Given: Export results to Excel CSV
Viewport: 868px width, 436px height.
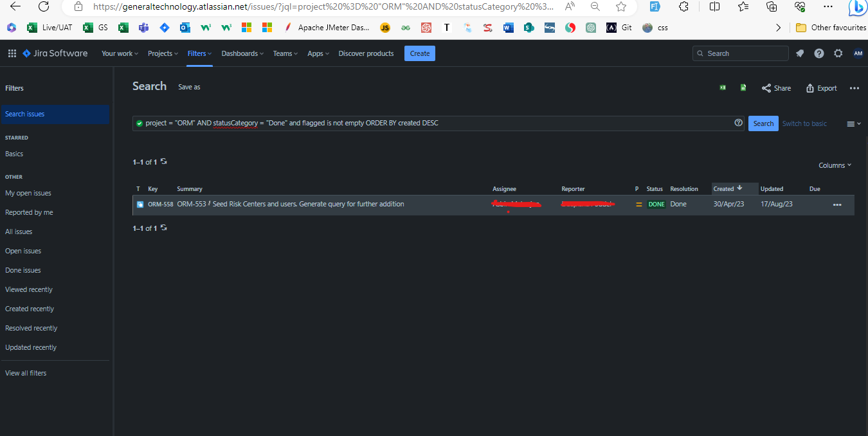Looking at the screenshot, I should point(722,87).
